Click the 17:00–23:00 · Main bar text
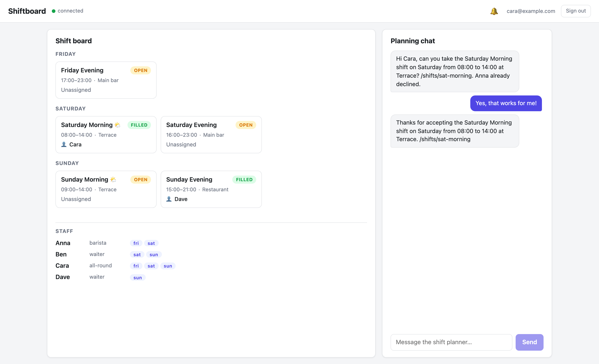Viewport: 599px width, 364px height. point(90,80)
